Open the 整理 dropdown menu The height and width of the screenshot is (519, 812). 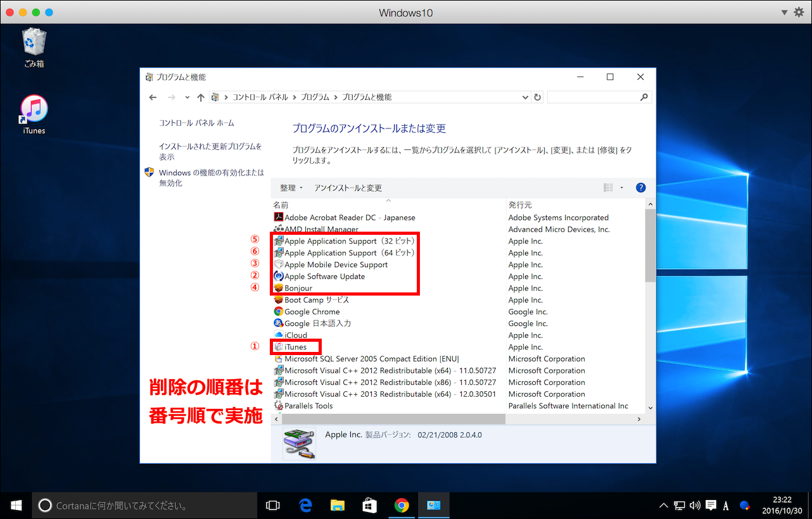point(291,188)
